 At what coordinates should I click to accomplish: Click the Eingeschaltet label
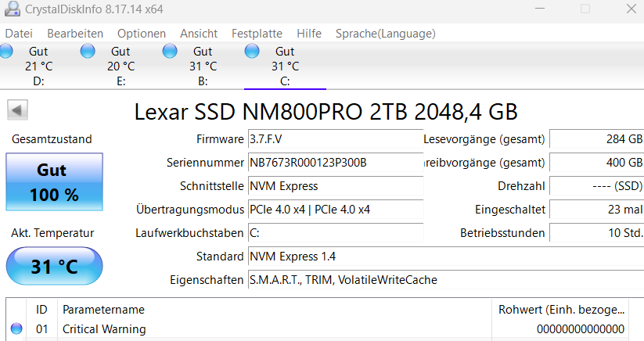tap(510, 210)
